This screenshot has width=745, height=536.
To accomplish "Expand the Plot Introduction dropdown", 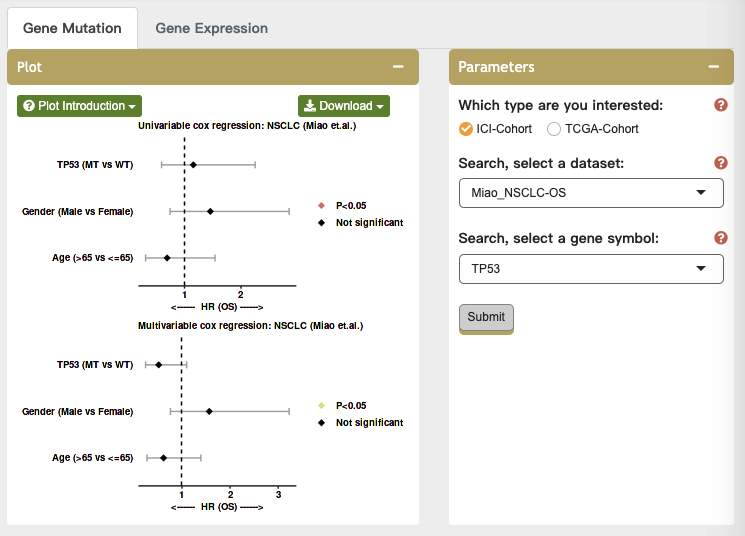I will tap(80, 106).
